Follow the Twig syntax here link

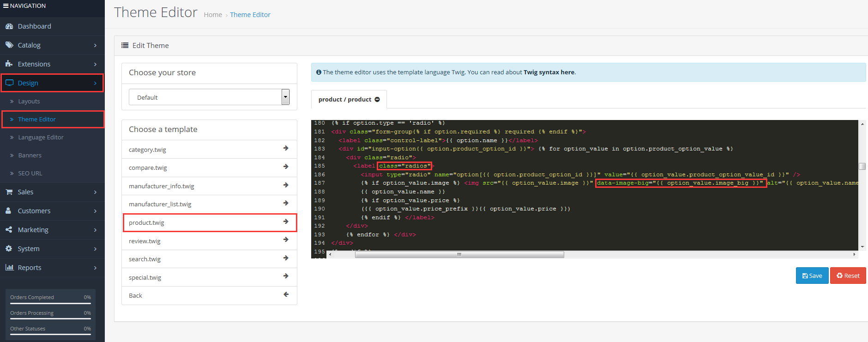pyautogui.click(x=549, y=72)
